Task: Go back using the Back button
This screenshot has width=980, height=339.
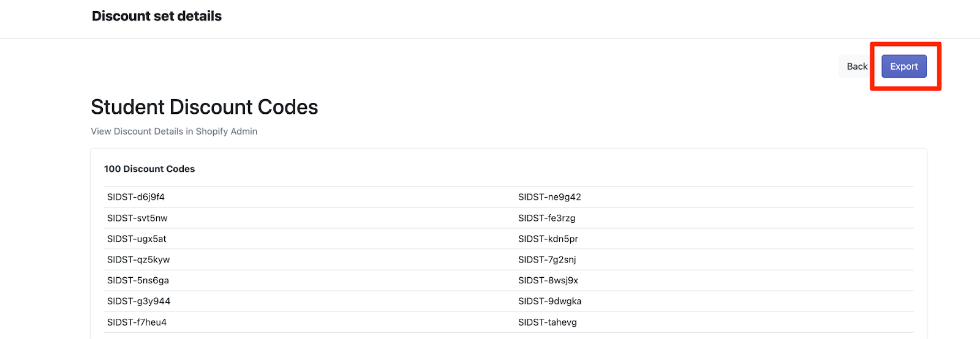Action: (x=856, y=66)
